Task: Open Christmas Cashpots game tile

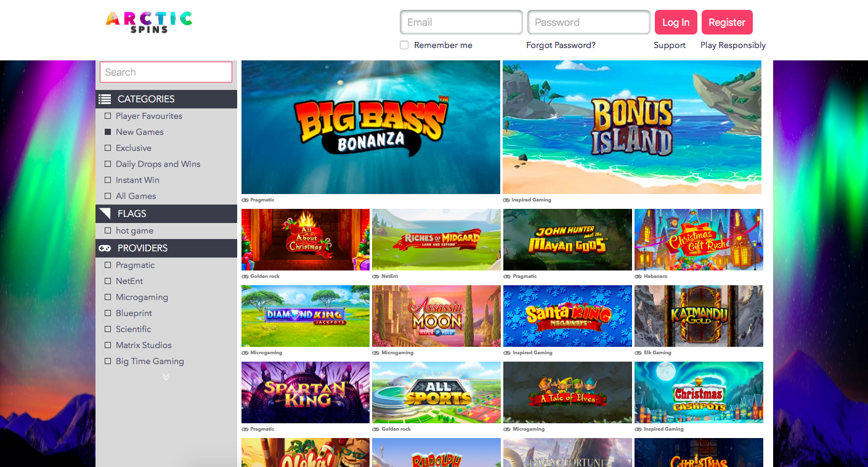Action: tap(699, 392)
